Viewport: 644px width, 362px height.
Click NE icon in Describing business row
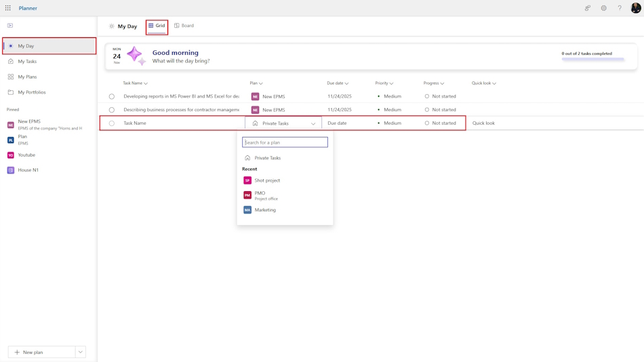tap(255, 110)
